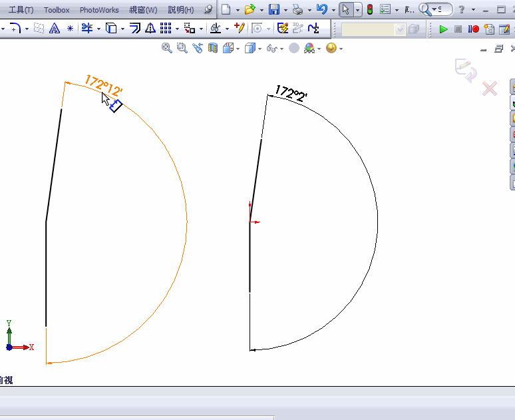Click the New document icon
515x420 pixels.
click(226, 9)
